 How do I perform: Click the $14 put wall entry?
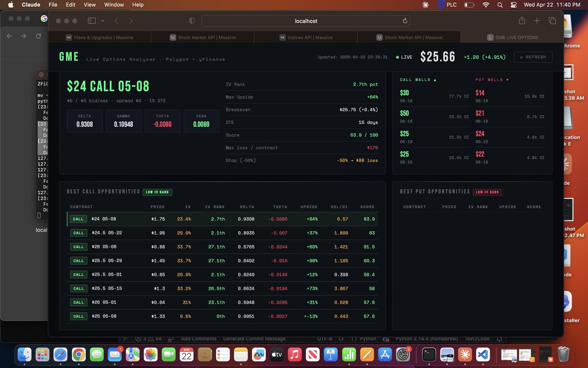(x=510, y=95)
